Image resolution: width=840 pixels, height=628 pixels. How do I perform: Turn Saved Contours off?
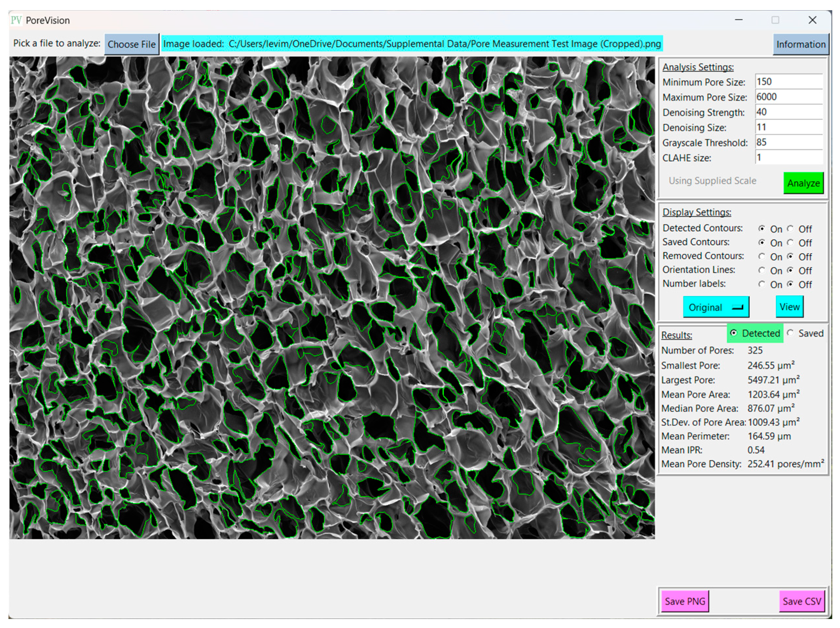coord(791,242)
